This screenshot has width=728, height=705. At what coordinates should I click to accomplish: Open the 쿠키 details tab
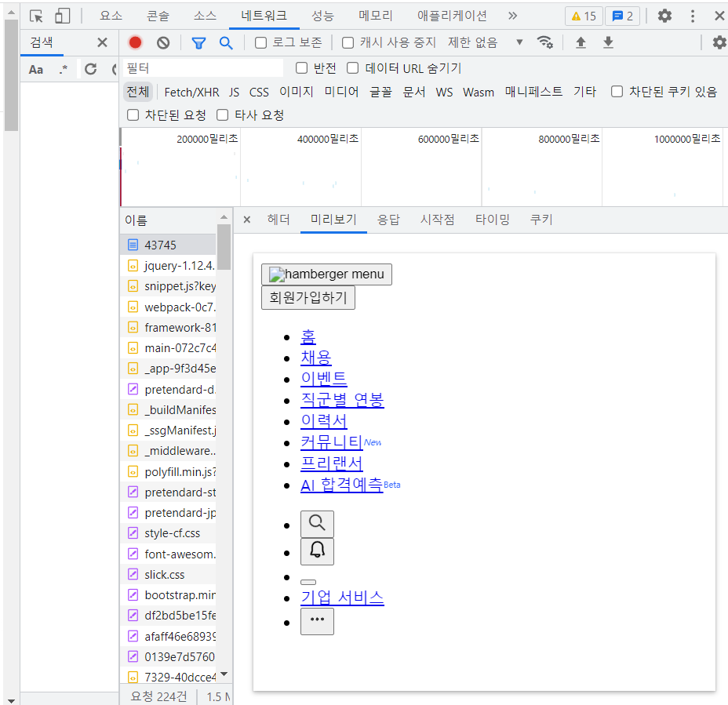point(541,220)
